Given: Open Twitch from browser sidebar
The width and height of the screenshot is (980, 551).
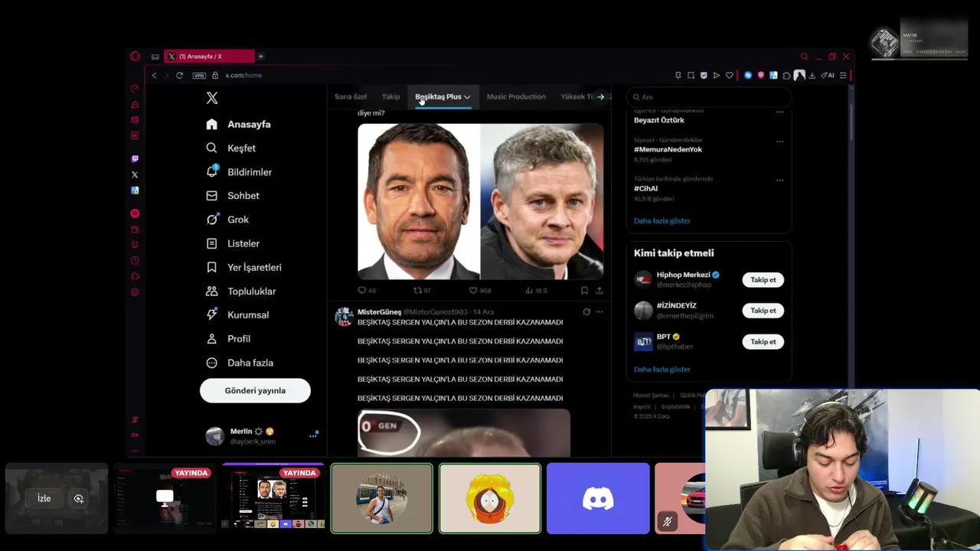Looking at the screenshot, I should (x=135, y=159).
